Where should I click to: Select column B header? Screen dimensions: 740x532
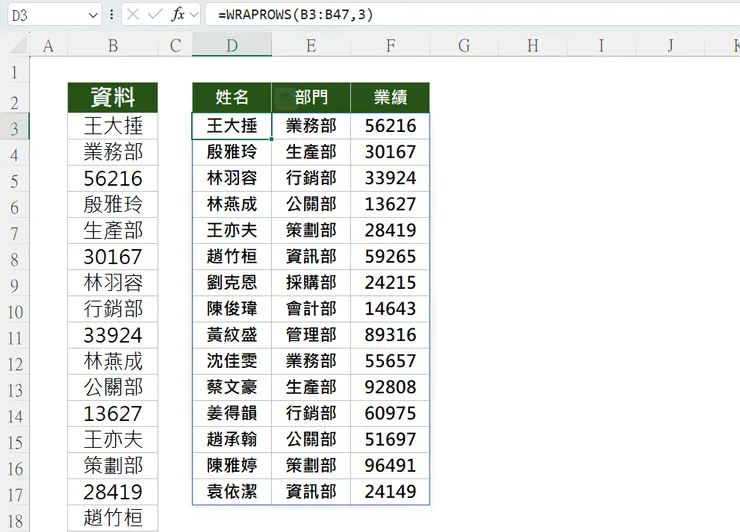coord(113,46)
